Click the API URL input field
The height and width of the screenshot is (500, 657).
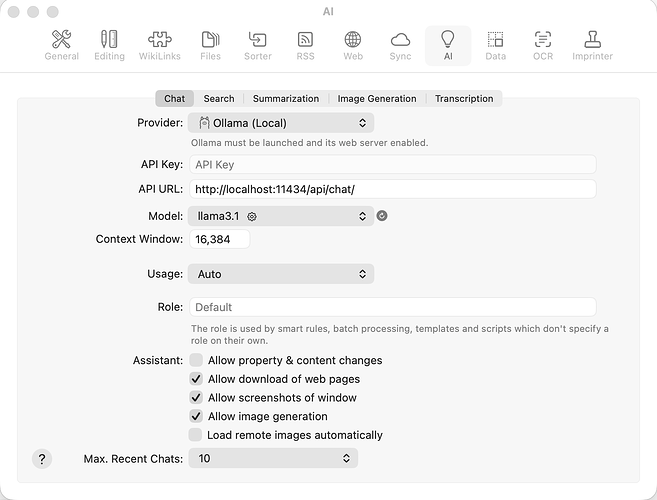coord(393,189)
